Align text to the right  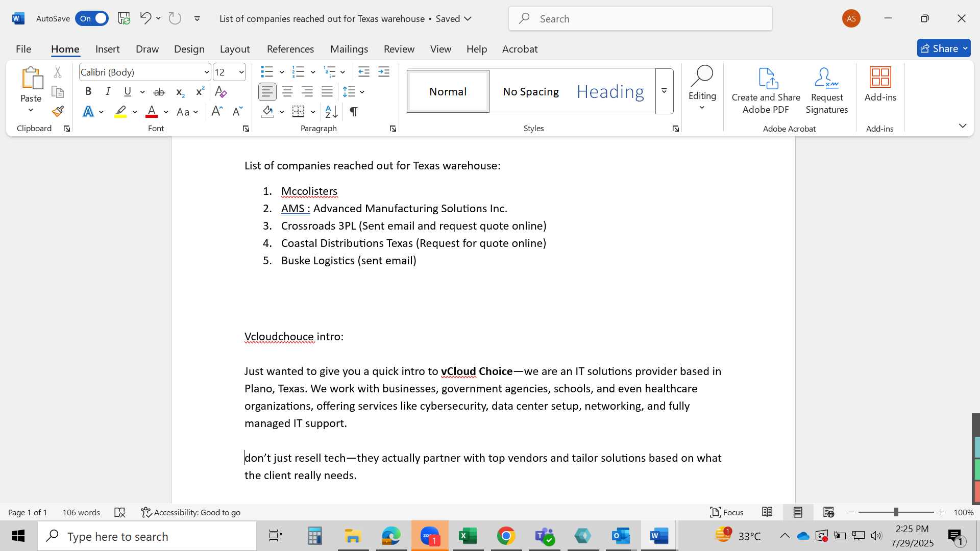click(307, 92)
